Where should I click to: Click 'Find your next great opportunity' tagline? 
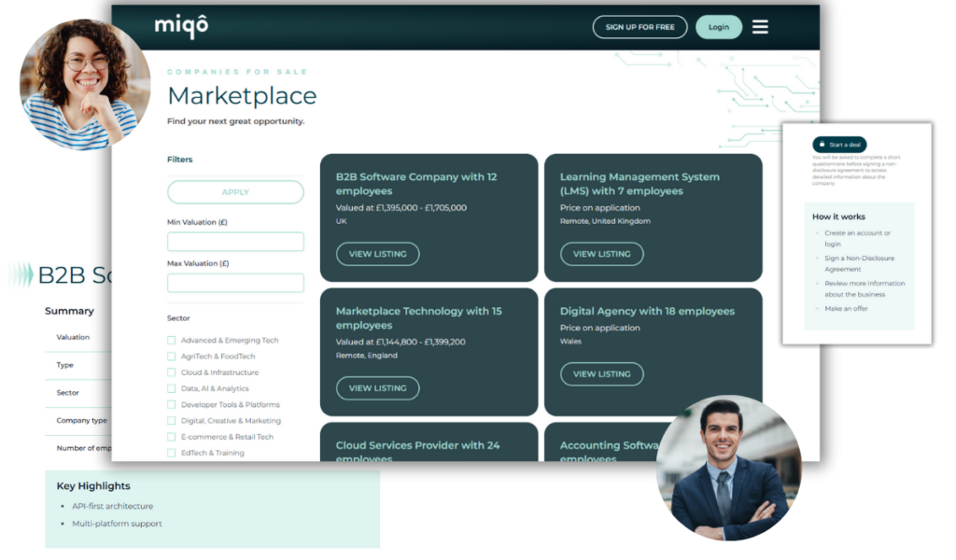[x=236, y=121]
